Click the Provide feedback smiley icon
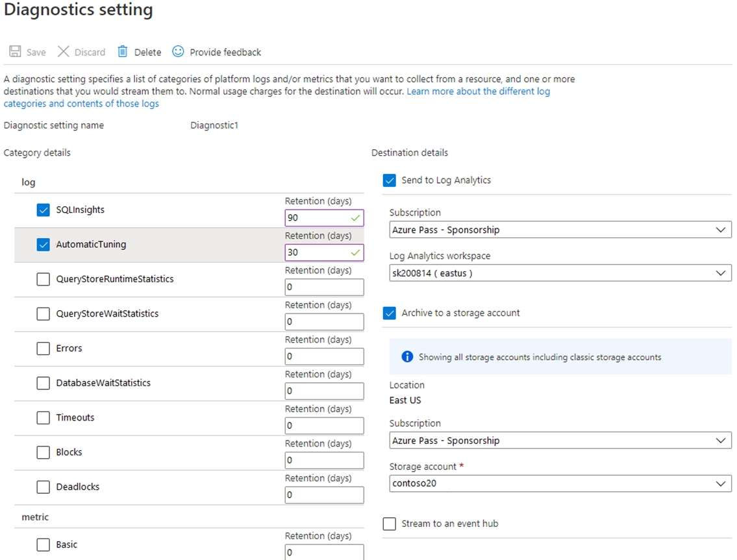Image resolution: width=737 pixels, height=560 pixels. pos(178,52)
